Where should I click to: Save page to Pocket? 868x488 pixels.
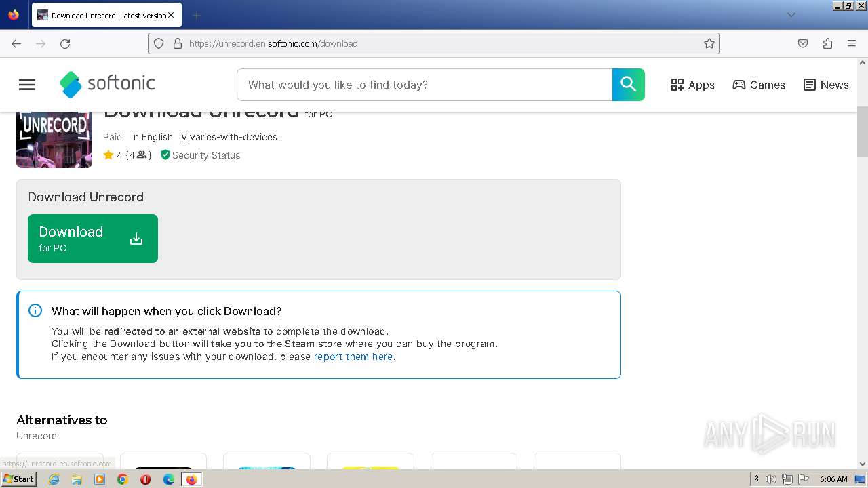click(x=803, y=43)
